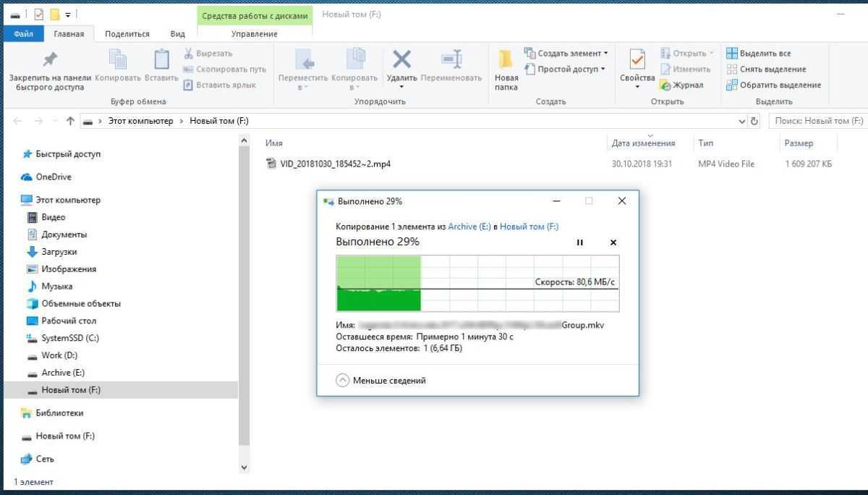Click Select all (Выделить все)

[758, 54]
